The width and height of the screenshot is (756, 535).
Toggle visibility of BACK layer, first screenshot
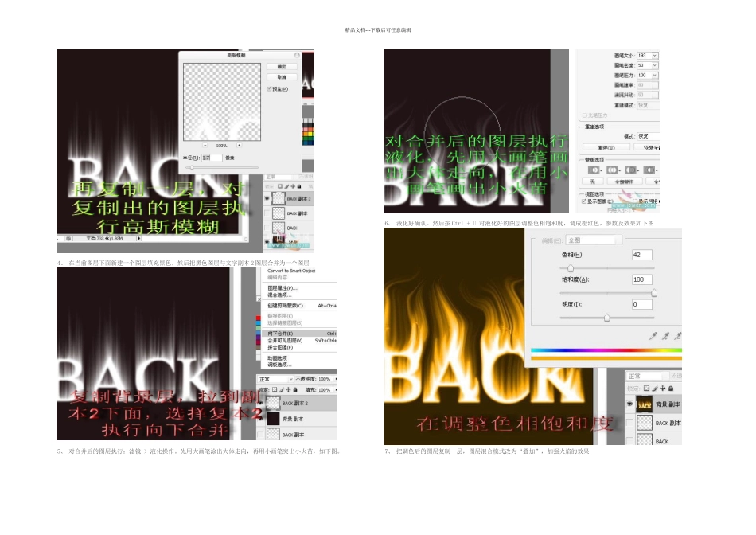click(x=267, y=227)
